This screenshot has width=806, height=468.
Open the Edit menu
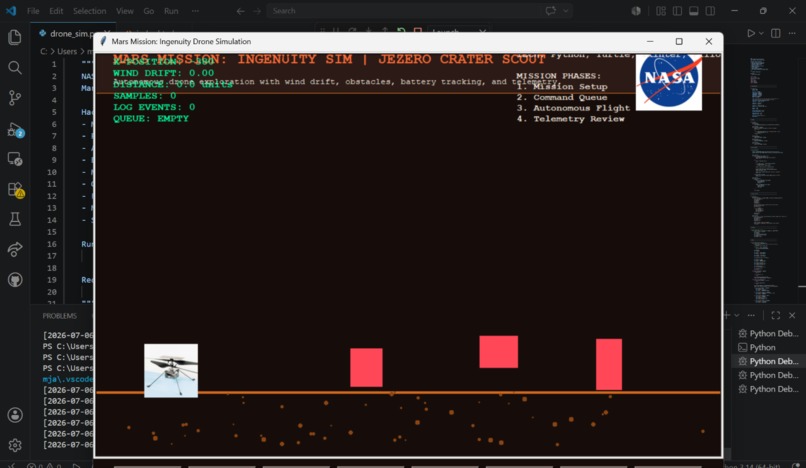pos(56,11)
